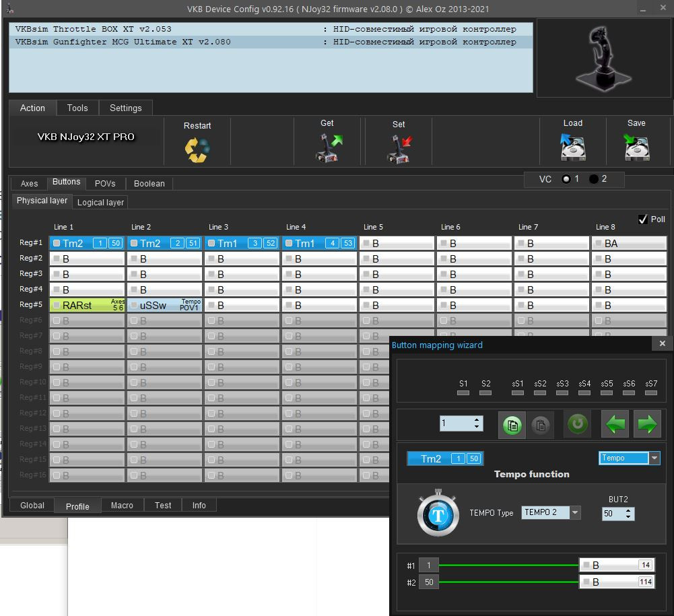The image size is (674, 616).
Task: Go to previous button with left arrow
Action: tap(615, 425)
